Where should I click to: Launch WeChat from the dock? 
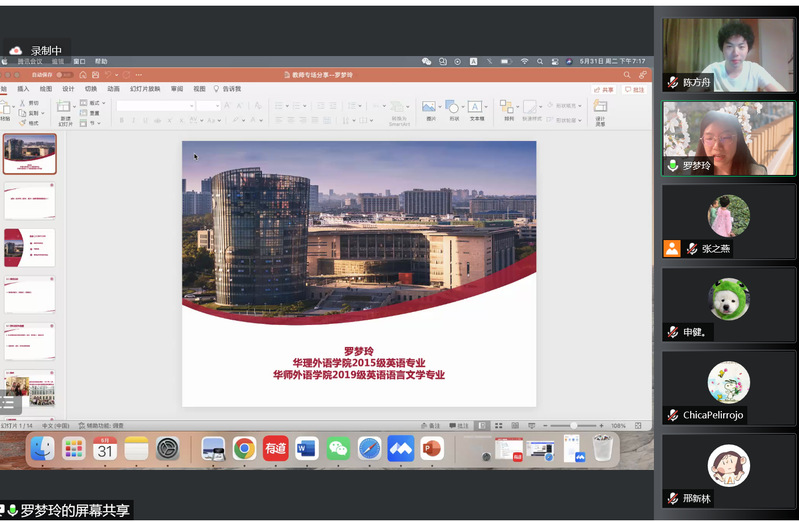[338, 449]
